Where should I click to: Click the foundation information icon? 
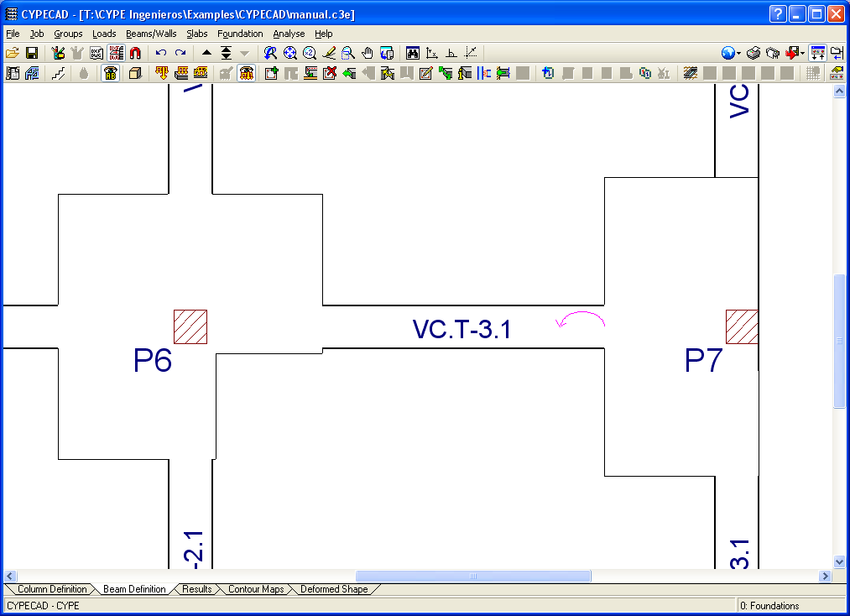465,73
